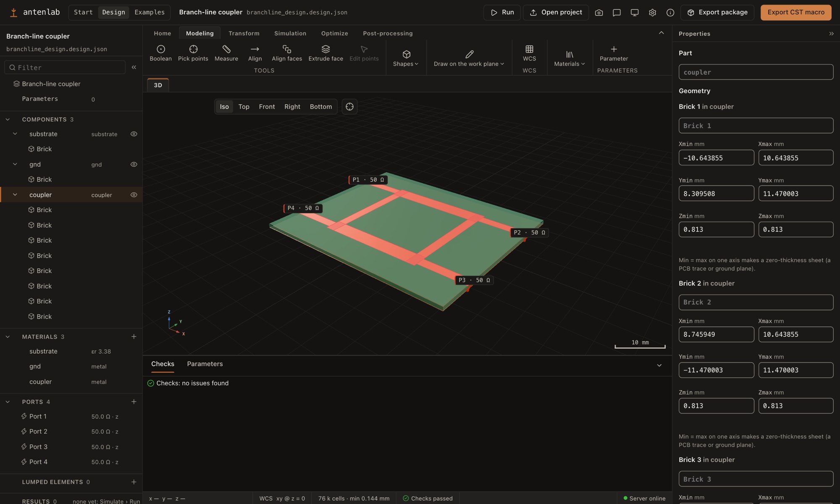Image resolution: width=840 pixels, height=504 pixels.
Task: Open the comments chat icon
Action: (x=617, y=13)
